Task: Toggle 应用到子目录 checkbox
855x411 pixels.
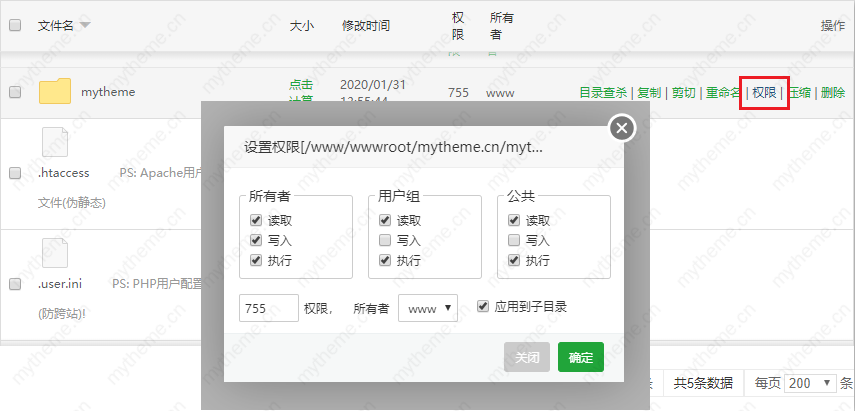Action: point(484,307)
